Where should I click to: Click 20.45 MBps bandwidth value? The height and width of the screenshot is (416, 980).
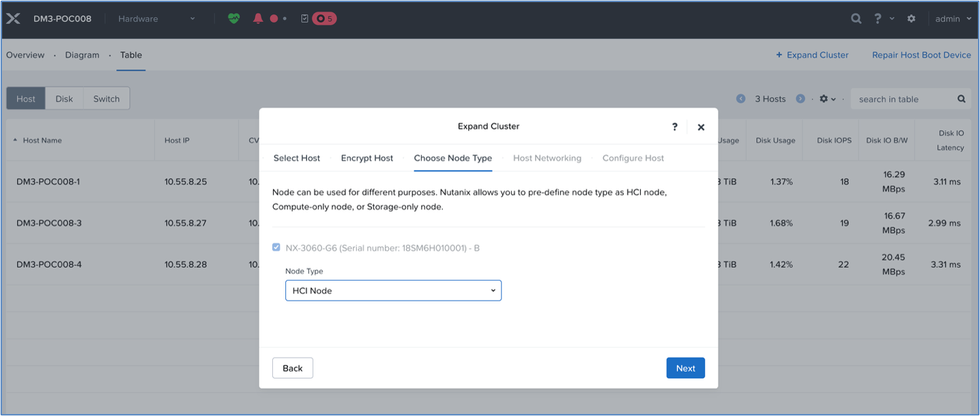tap(894, 264)
